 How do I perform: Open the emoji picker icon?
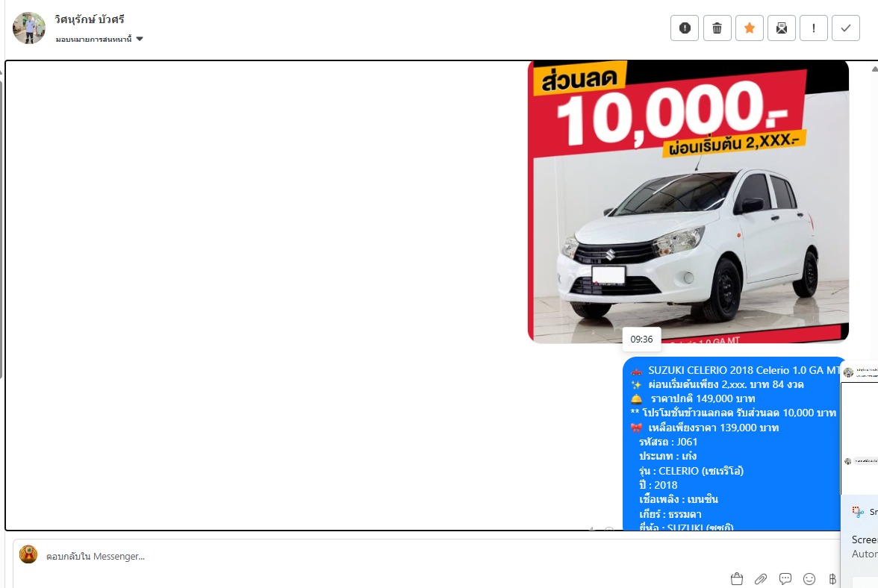809,579
